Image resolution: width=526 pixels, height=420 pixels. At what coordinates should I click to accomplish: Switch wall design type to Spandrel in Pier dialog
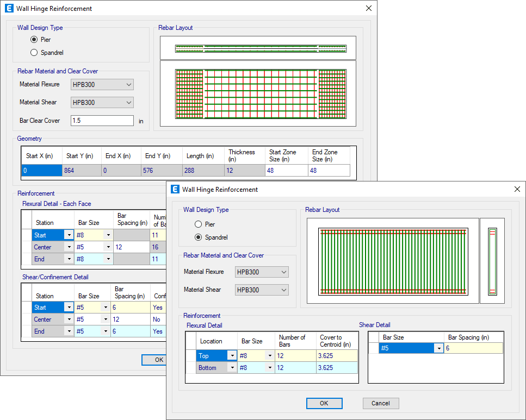coord(34,52)
